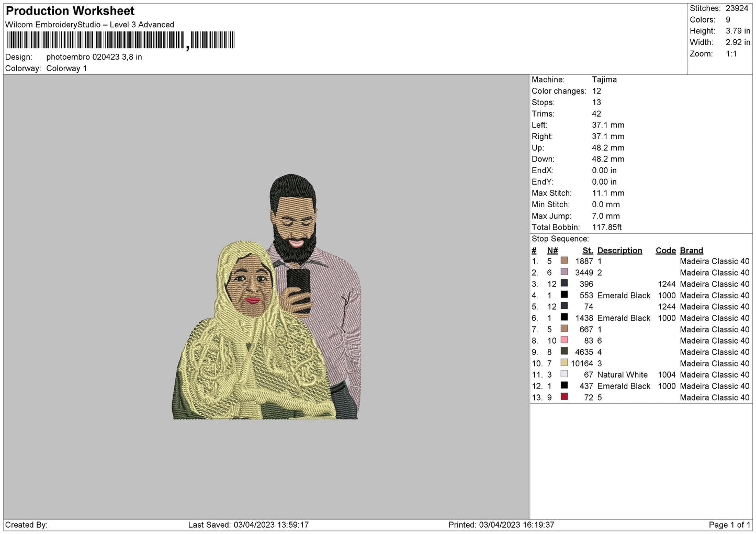Click stitch count 10164 in row 10
756x534 pixels.
[x=582, y=363]
